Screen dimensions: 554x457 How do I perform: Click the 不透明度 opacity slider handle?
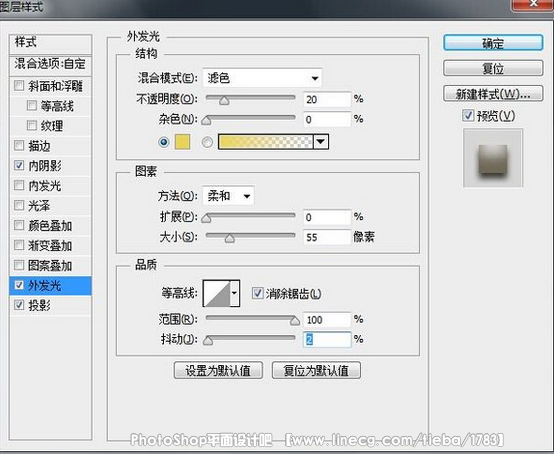point(224,101)
